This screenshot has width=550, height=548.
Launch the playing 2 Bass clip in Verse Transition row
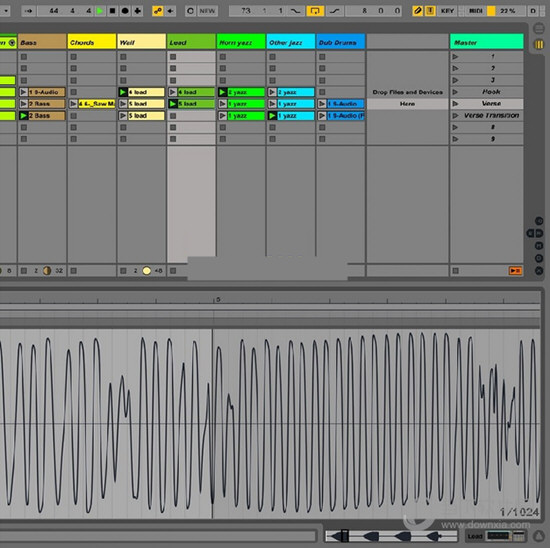(24, 115)
